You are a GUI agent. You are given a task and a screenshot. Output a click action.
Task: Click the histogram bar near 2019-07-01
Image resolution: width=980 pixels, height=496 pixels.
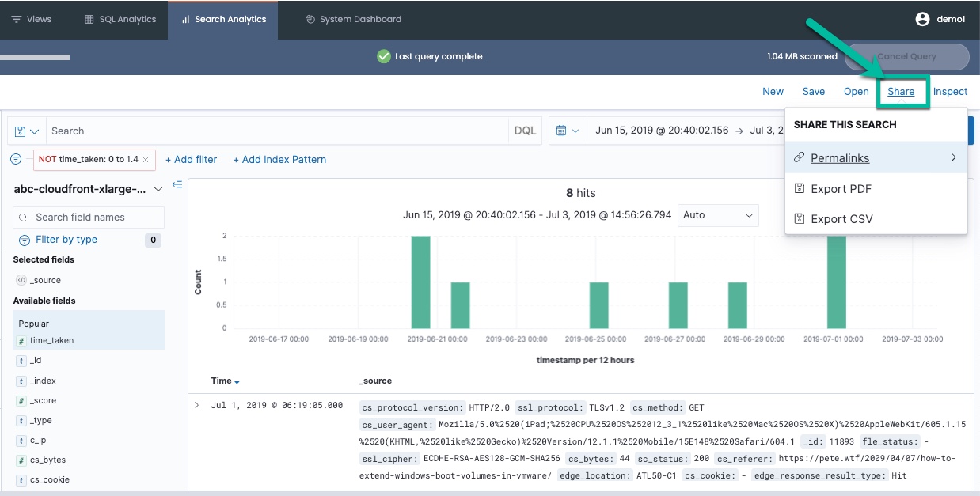coord(836,282)
